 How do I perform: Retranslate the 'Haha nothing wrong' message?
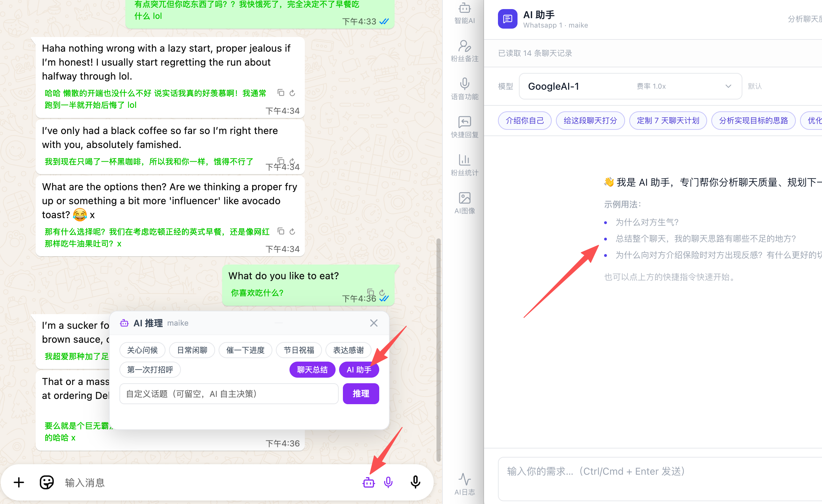coord(293,93)
